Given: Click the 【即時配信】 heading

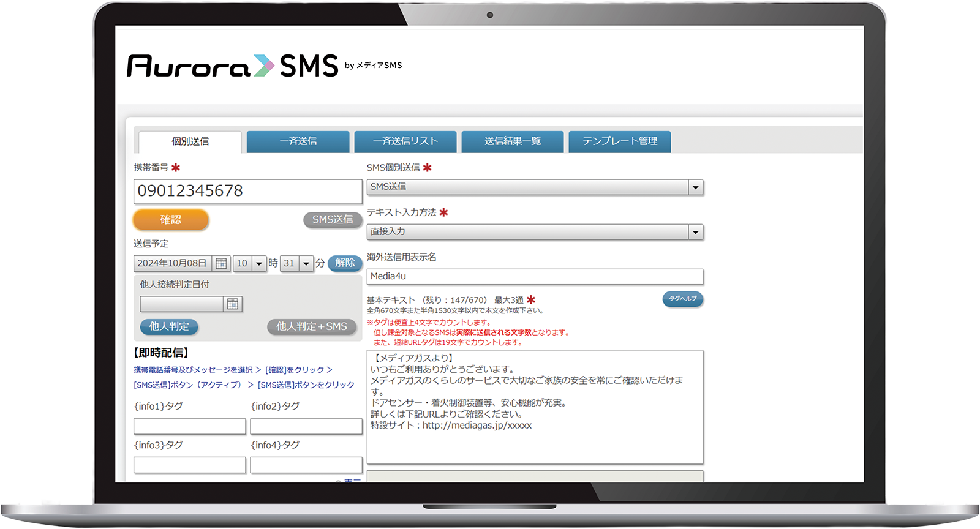Looking at the screenshot, I should pyautogui.click(x=162, y=353).
